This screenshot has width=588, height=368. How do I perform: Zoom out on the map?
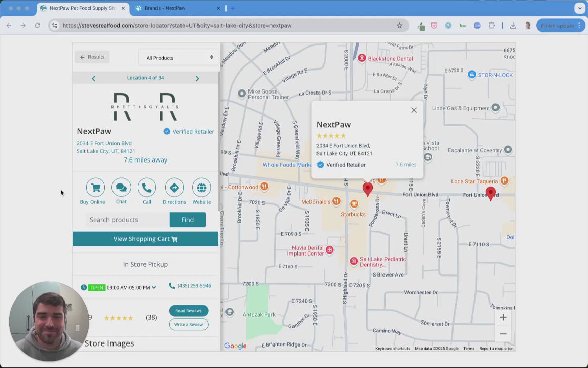tap(503, 334)
